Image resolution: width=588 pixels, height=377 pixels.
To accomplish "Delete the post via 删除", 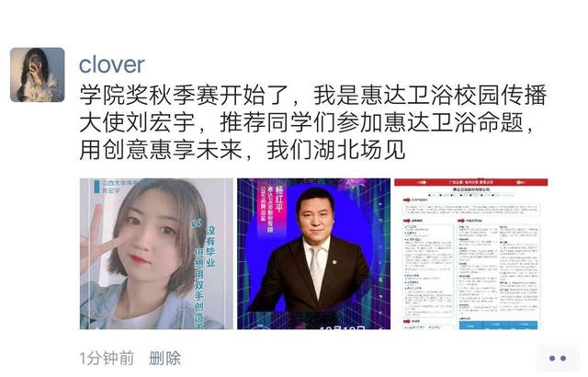I will [x=165, y=359].
